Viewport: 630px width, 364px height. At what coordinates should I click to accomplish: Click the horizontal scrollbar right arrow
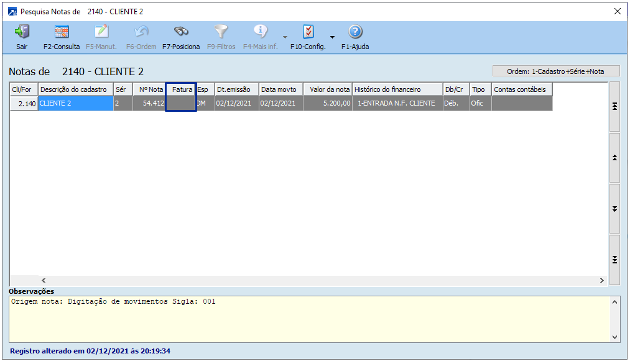click(601, 281)
